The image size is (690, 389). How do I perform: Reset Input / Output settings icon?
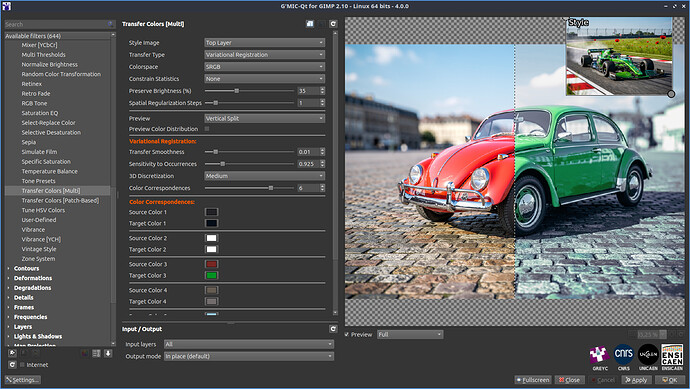click(333, 329)
